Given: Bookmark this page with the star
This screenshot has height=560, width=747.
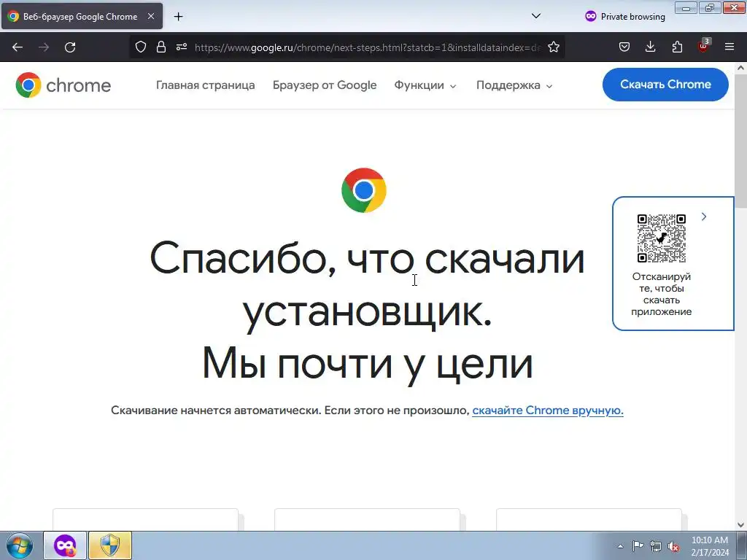Looking at the screenshot, I should pyautogui.click(x=554, y=47).
